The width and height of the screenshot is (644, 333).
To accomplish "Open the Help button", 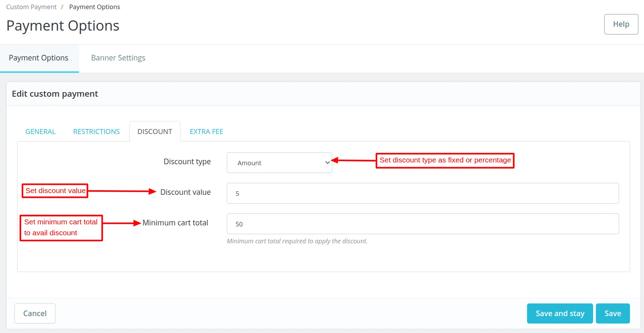I will click(621, 24).
